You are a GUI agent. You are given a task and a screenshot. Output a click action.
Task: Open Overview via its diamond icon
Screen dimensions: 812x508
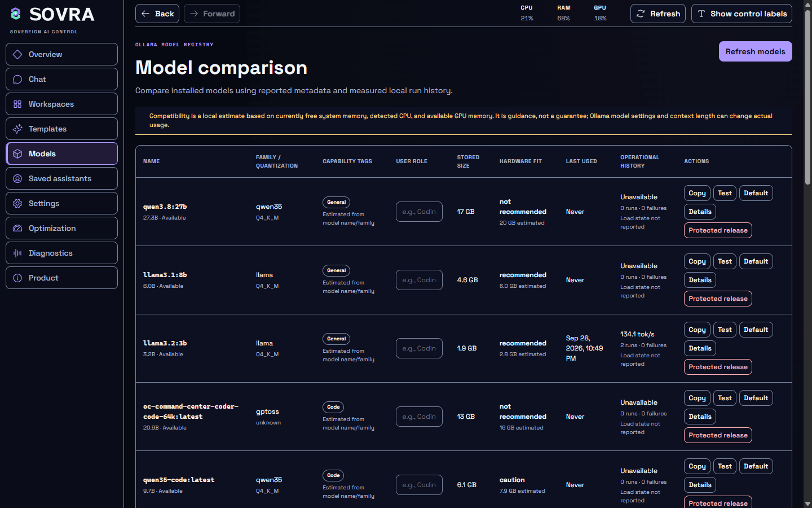pyautogui.click(x=17, y=54)
